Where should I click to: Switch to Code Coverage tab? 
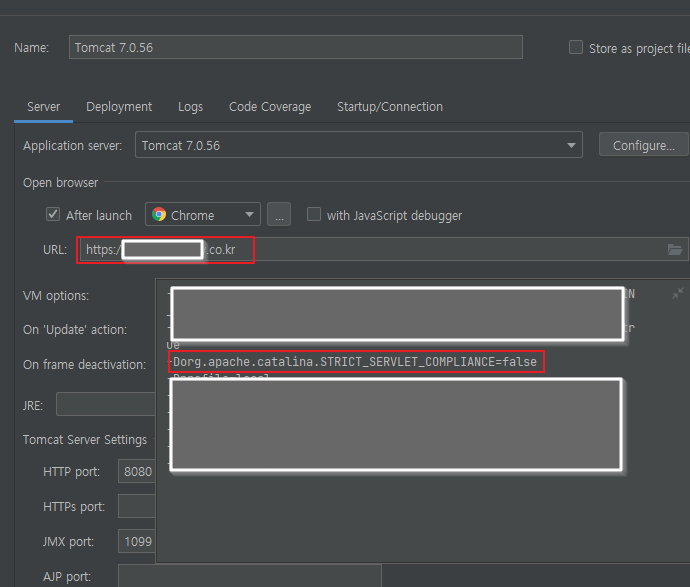coord(270,107)
